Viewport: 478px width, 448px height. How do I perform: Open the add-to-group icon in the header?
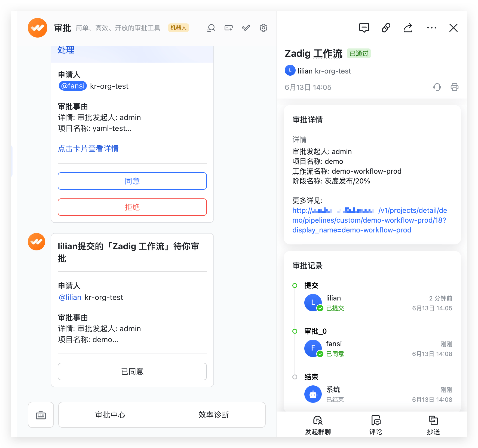point(229,28)
